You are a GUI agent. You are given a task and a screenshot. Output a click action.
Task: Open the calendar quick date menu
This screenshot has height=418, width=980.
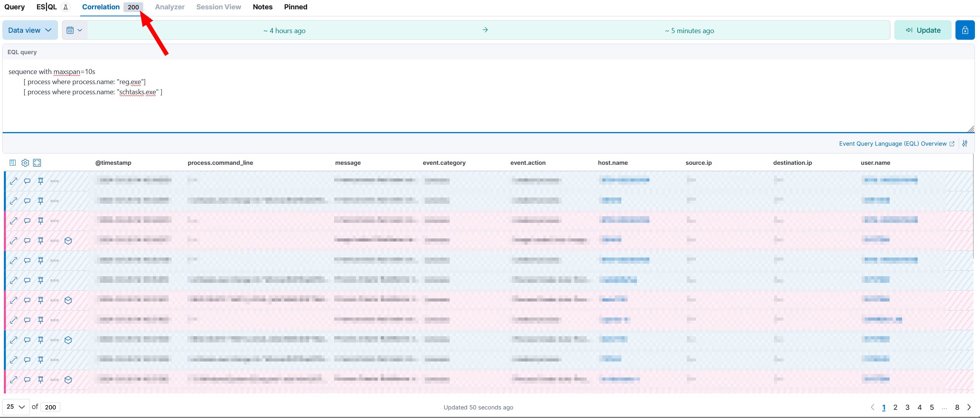click(x=74, y=30)
